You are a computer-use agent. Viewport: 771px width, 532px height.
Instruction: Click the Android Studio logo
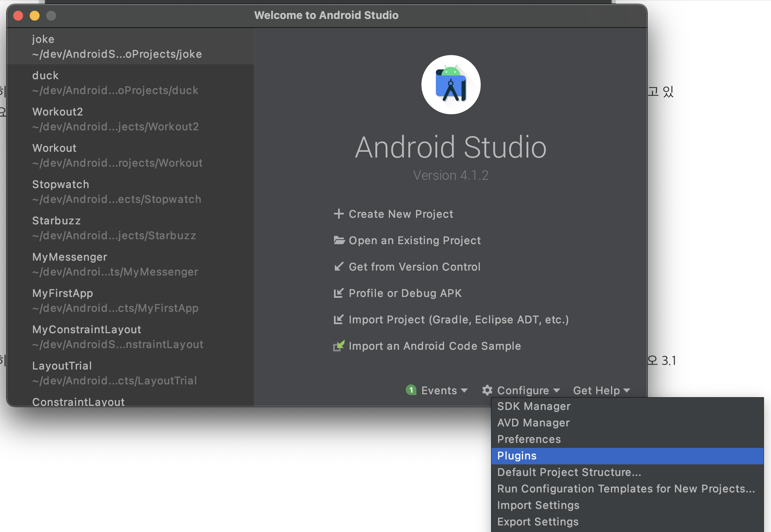[x=451, y=85]
